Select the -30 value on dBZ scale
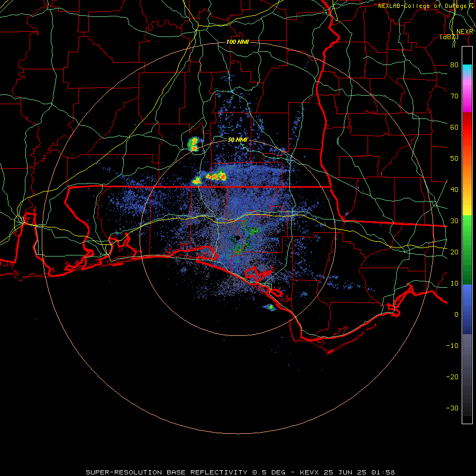The width and height of the screenshot is (476, 476). (x=452, y=408)
